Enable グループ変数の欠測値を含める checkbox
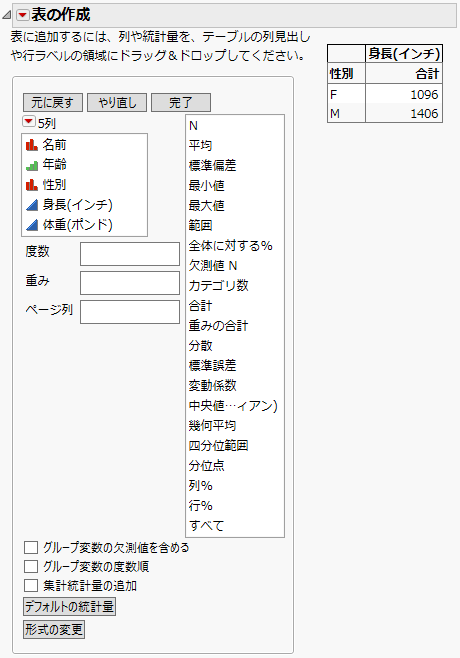460x658 pixels. point(31,548)
